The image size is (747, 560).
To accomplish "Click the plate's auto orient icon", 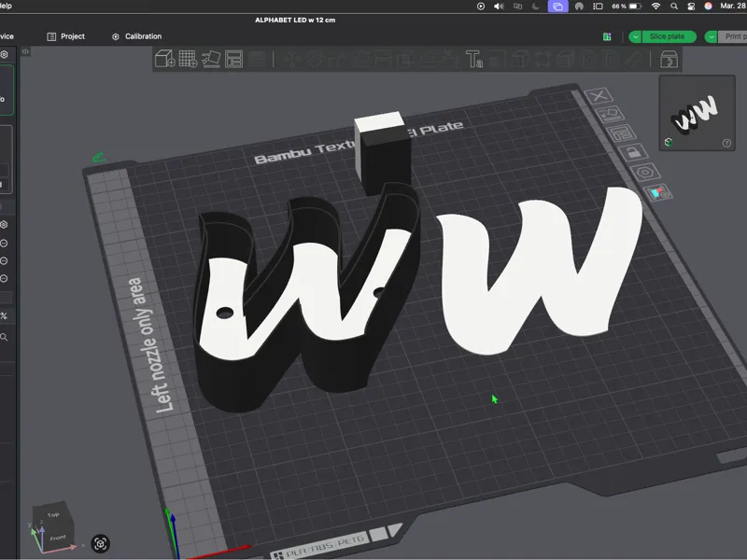I will (610, 114).
